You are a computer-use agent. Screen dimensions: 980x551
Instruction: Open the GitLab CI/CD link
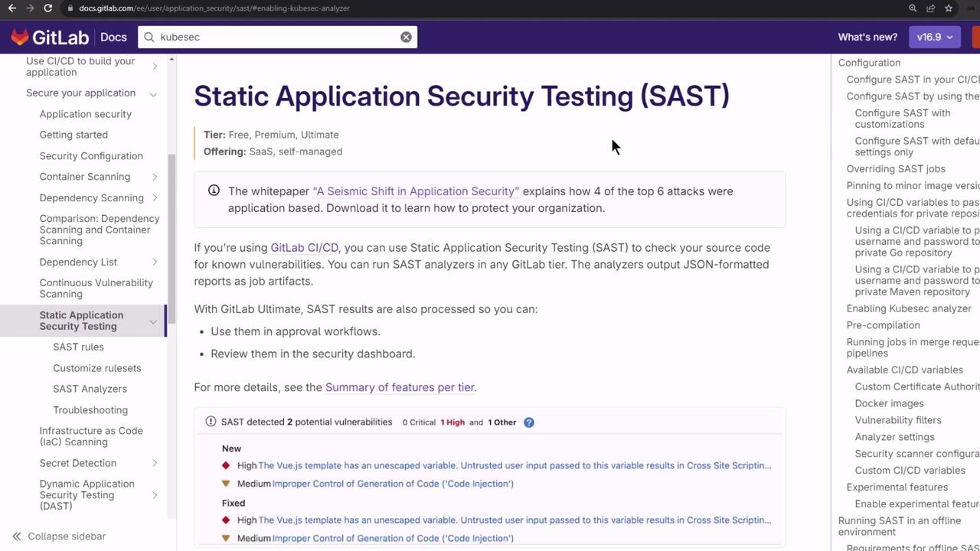tap(304, 248)
